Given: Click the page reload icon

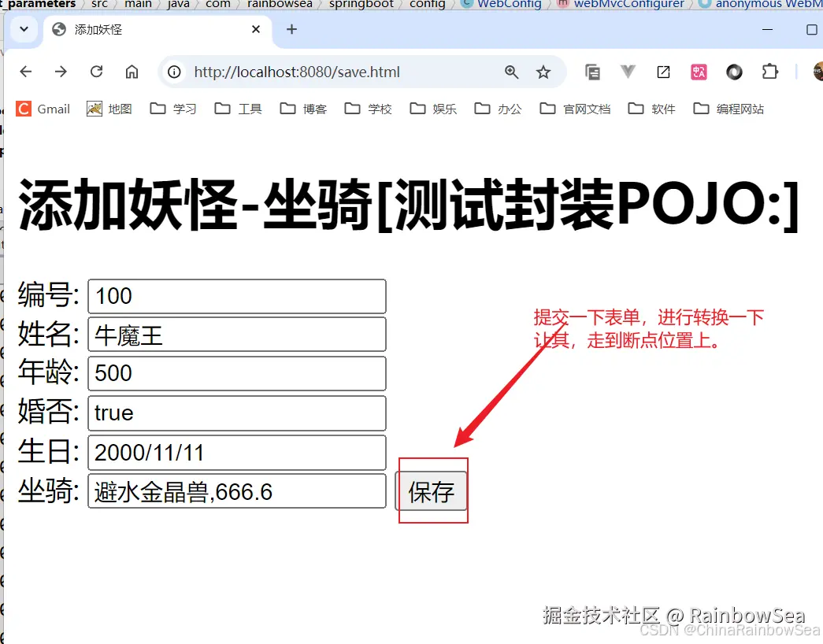Looking at the screenshot, I should tap(96, 71).
